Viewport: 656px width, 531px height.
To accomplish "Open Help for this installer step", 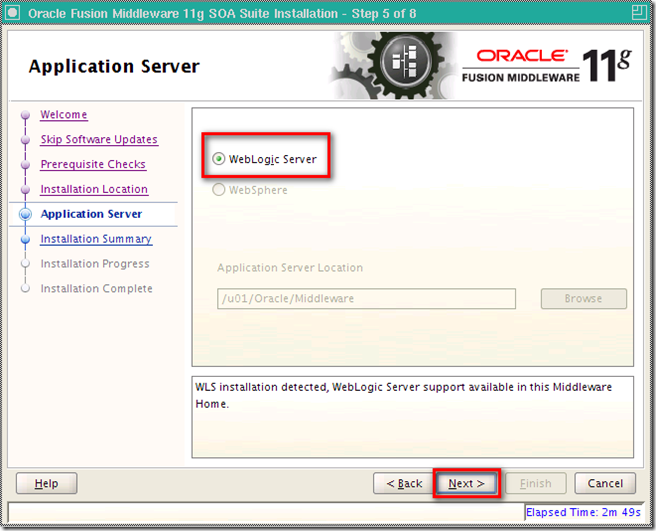I will pyautogui.click(x=46, y=483).
